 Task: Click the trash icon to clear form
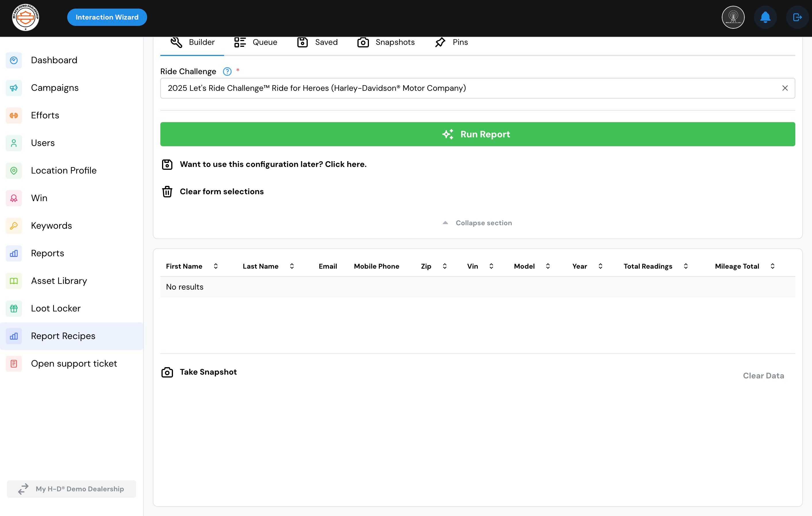pos(167,192)
